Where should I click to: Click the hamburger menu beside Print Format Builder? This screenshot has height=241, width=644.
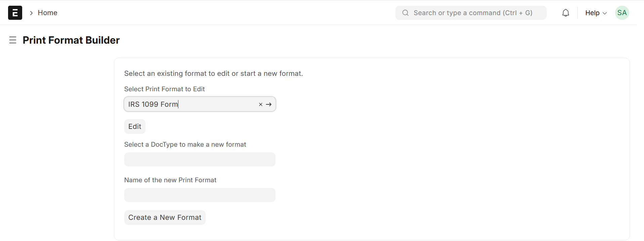click(12, 40)
